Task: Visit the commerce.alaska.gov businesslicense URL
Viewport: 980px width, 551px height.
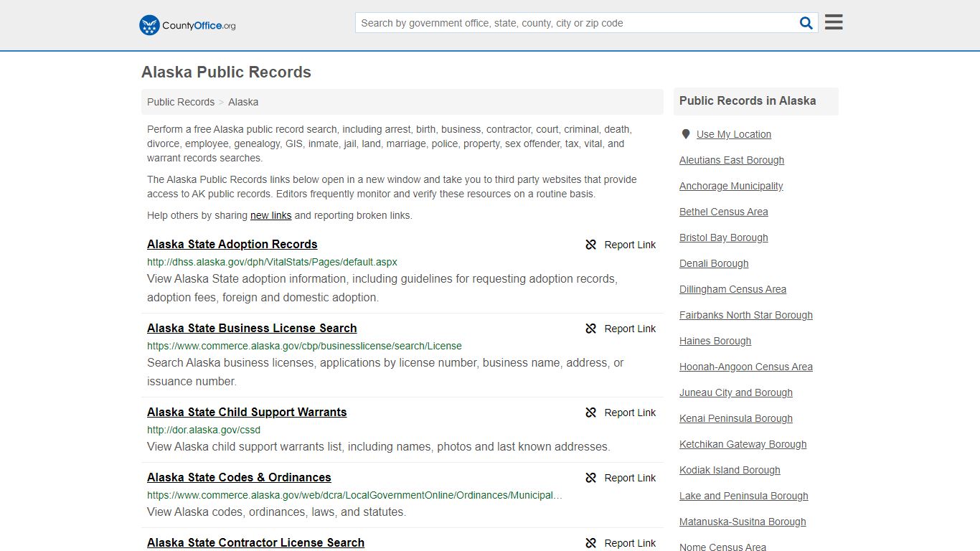Action: pyautogui.click(x=304, y=346)
